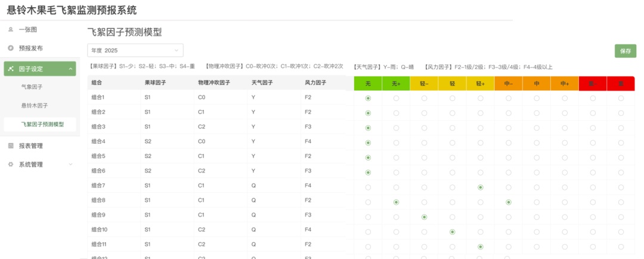Click the green 保存 button
This screenshot has width=644, height=259.
click(625, 51)
